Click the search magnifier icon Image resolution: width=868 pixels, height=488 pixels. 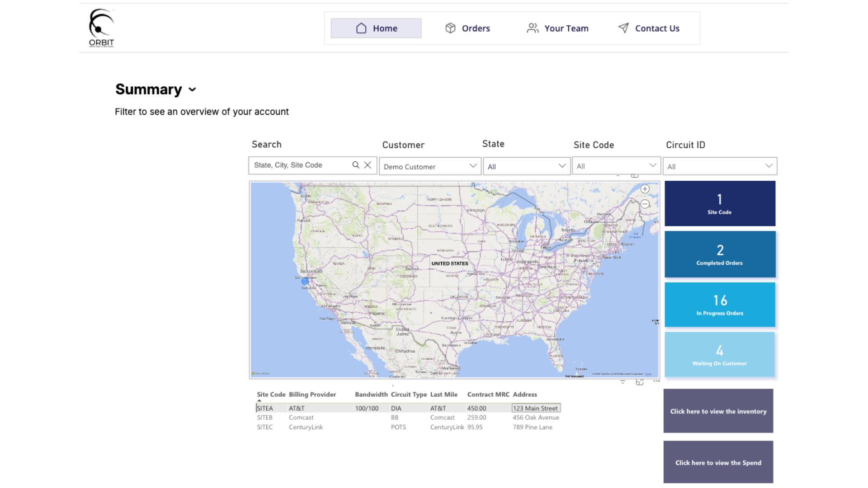pos(356,165)
